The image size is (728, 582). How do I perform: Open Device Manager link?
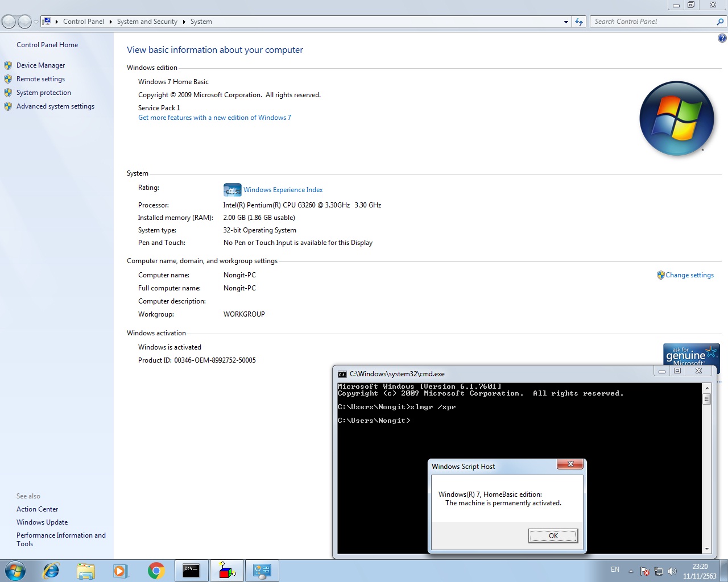tap(41, 65)
